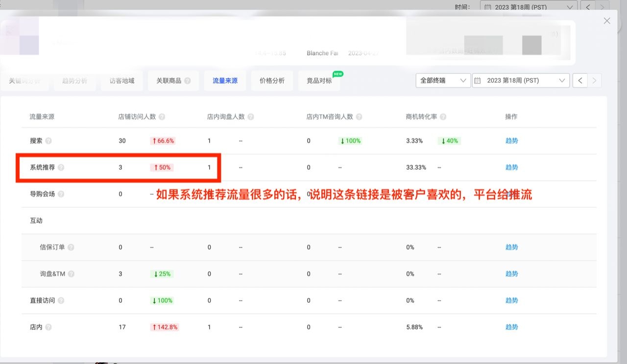Go to next week in dialog

click(x=595, y=81)
